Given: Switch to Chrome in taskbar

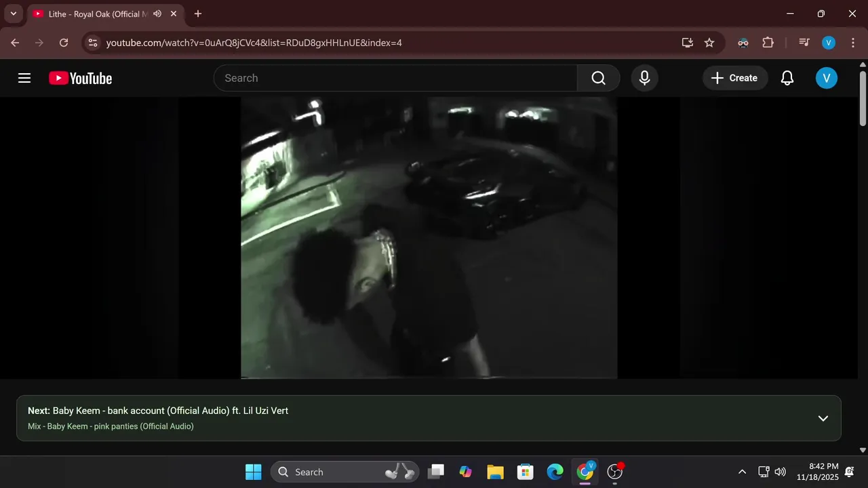Looking at the screenshot, I should [585, 472].
